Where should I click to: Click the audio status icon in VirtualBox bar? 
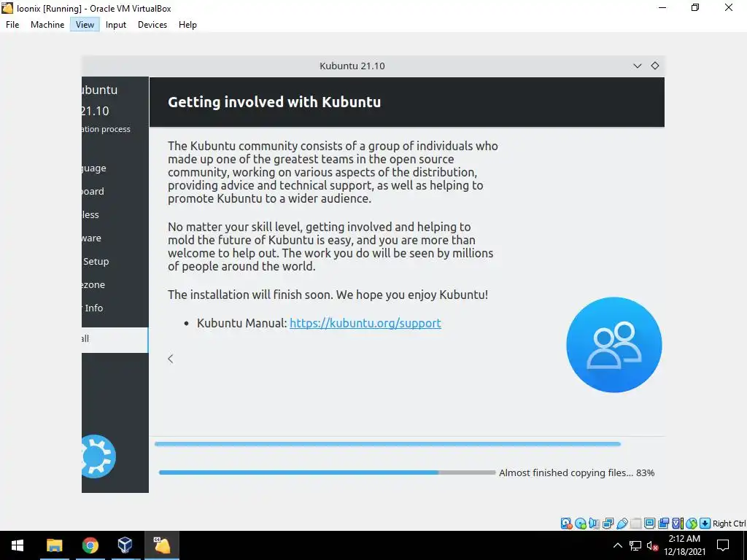coord(594,524)
